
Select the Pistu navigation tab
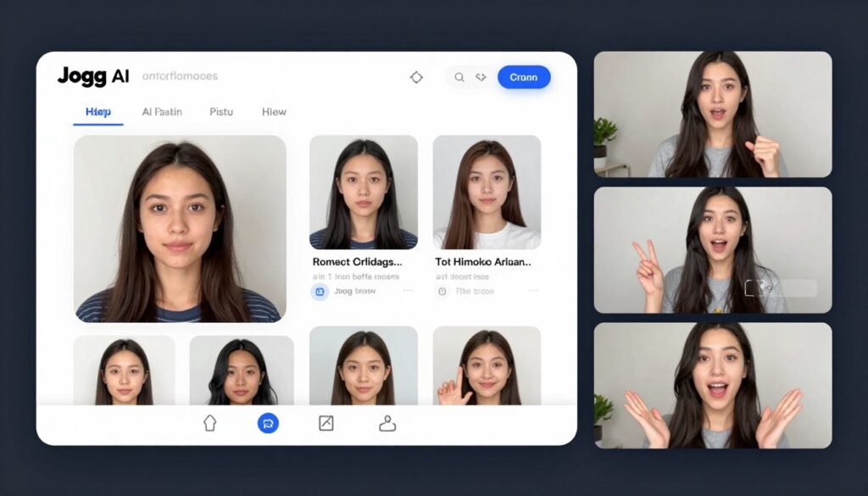[x=220, y=111]
